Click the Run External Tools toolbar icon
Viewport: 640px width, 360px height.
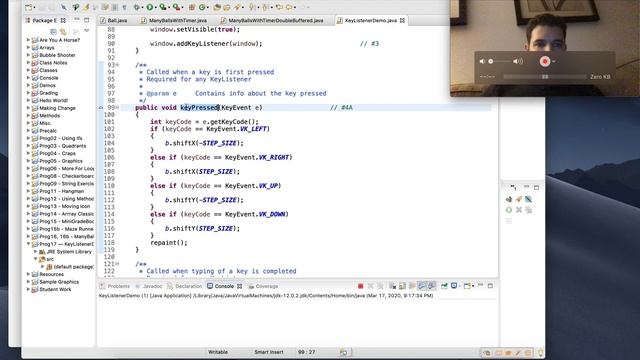point(176,7)
